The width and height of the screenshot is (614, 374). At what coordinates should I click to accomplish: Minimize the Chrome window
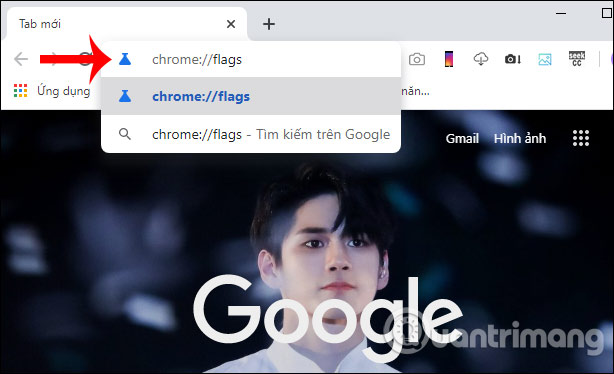coord(561,13)
